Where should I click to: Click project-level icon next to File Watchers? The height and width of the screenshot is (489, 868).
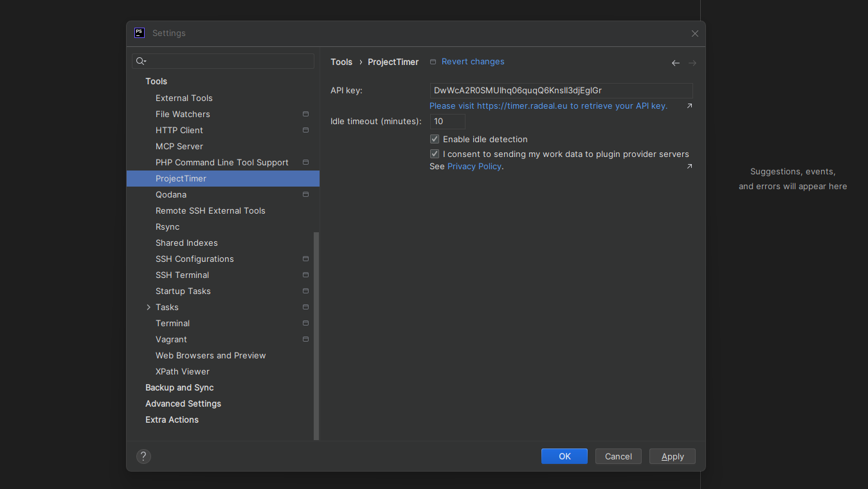(305, 114)
